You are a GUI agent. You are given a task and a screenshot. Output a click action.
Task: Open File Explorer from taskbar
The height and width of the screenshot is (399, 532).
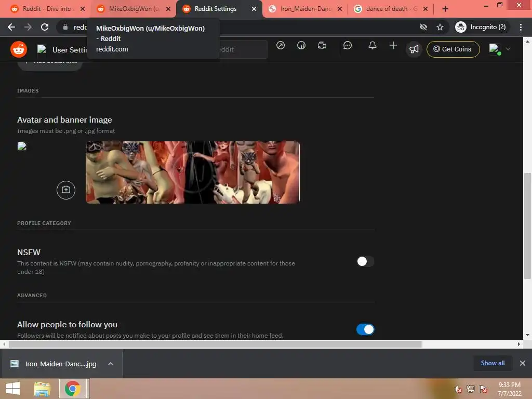point(42,389)
